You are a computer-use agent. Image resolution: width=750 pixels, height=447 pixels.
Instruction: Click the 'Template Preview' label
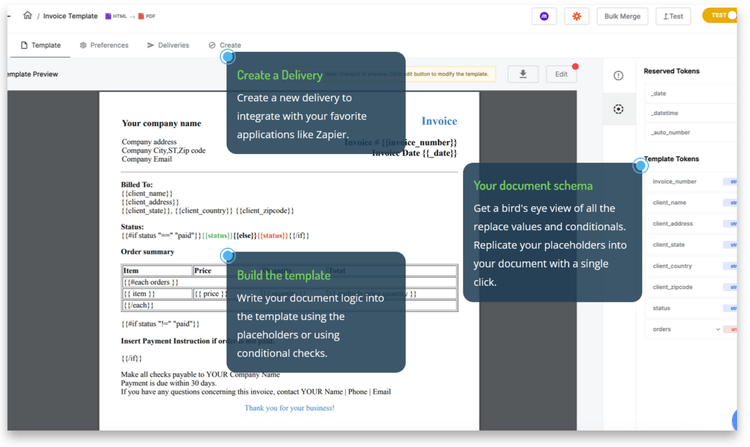point(33,74)
